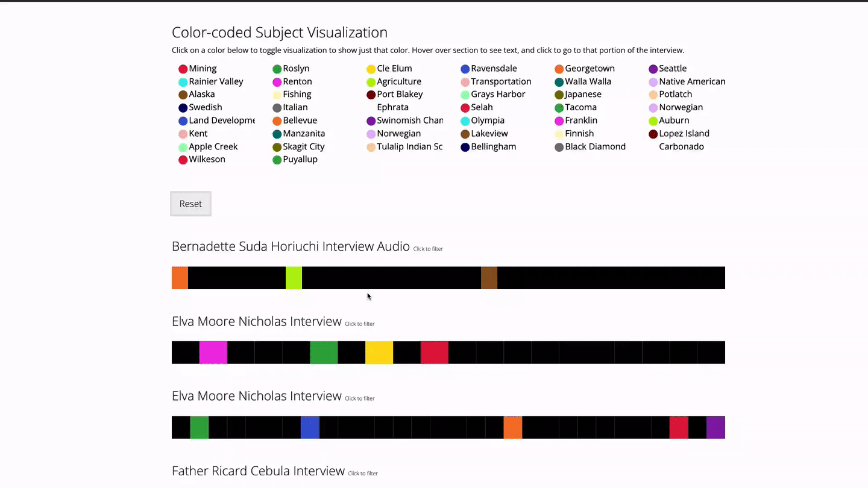
Task: Toggle the Swinomish Chan purple swatch
Action: pos(371,121)
